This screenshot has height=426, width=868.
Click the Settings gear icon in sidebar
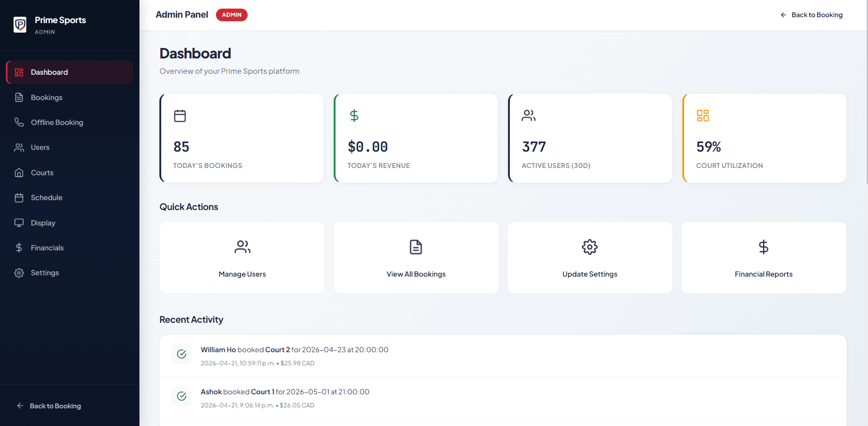[x=19, y=273]
